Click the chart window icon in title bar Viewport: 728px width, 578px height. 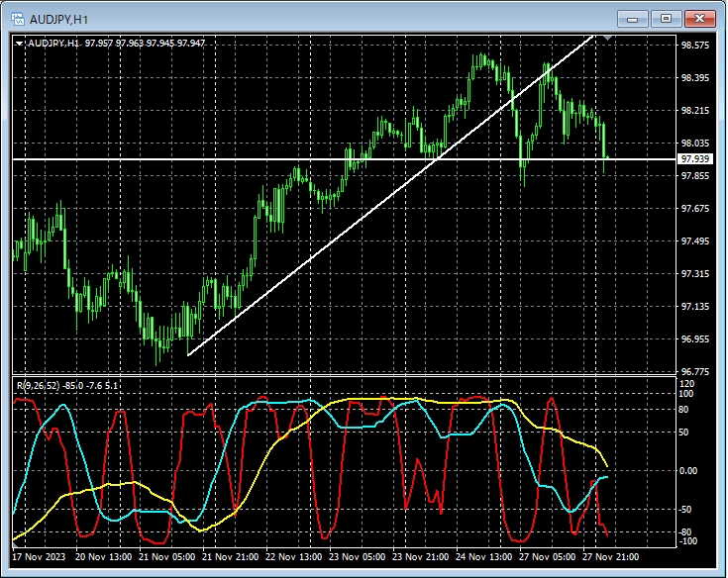pos(17,19)
